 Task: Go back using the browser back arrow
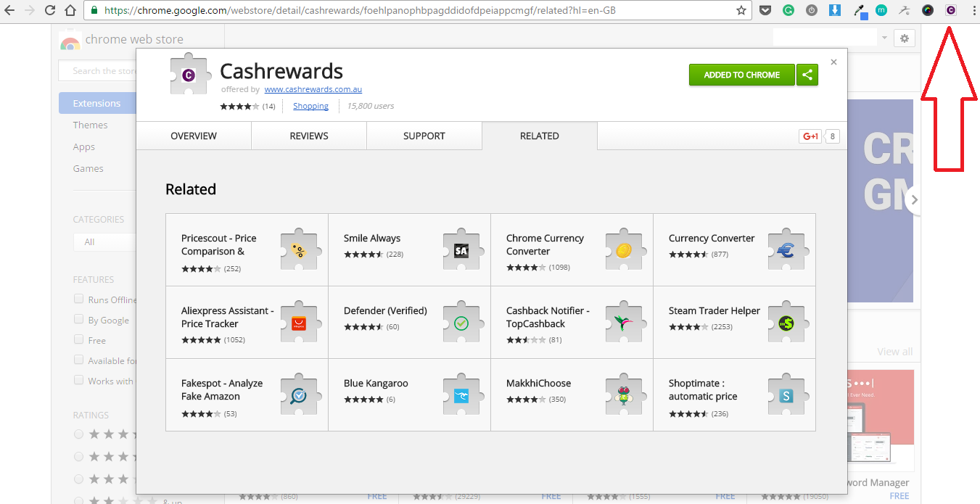(9, 10)
